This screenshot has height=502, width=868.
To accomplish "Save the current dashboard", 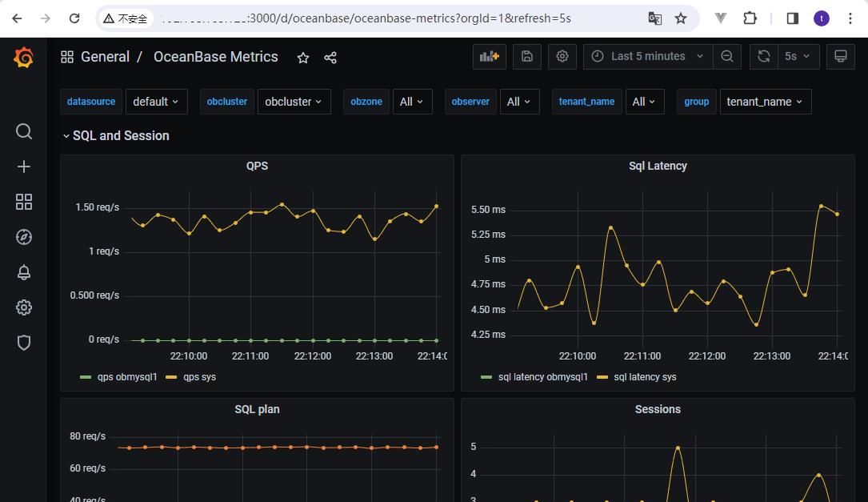I will coord(526,56).
